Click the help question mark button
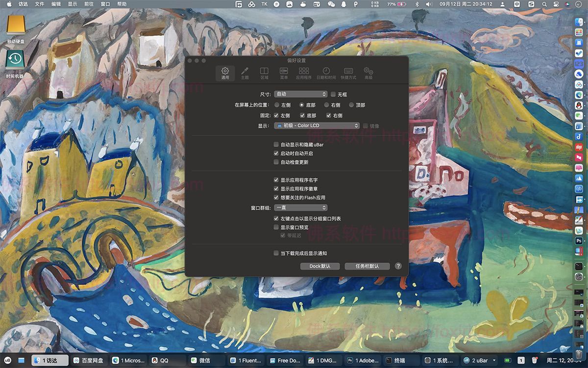 [x=398, y=266]
